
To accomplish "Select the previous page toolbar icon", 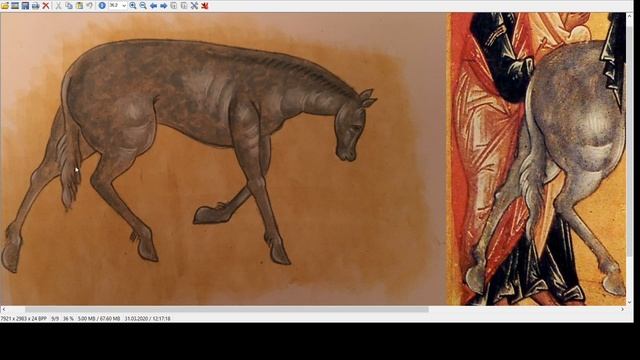I will pyautogui.click(x=174, y=6).
